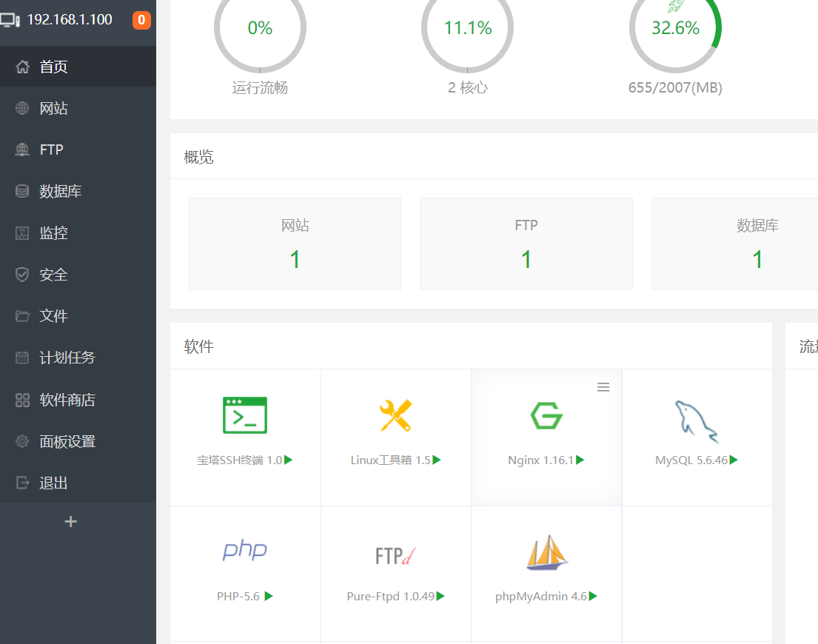Click the calendar icon beside 计划任务

22,358
